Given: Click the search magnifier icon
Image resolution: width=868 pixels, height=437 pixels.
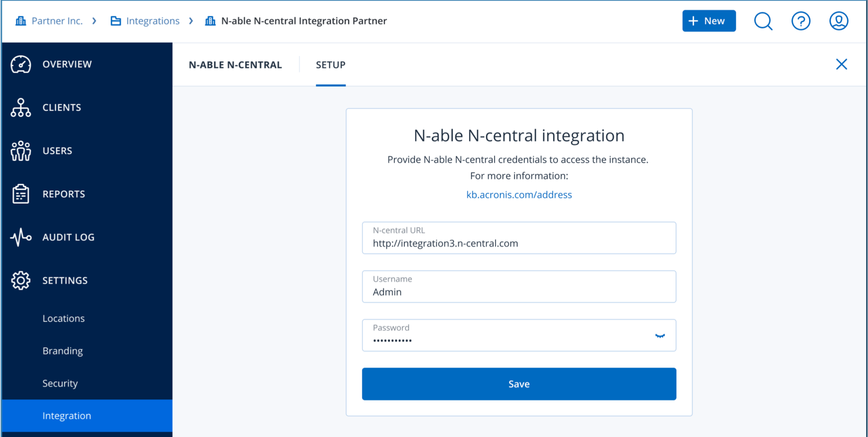Looking at the screenshot, I should point(763,21).
